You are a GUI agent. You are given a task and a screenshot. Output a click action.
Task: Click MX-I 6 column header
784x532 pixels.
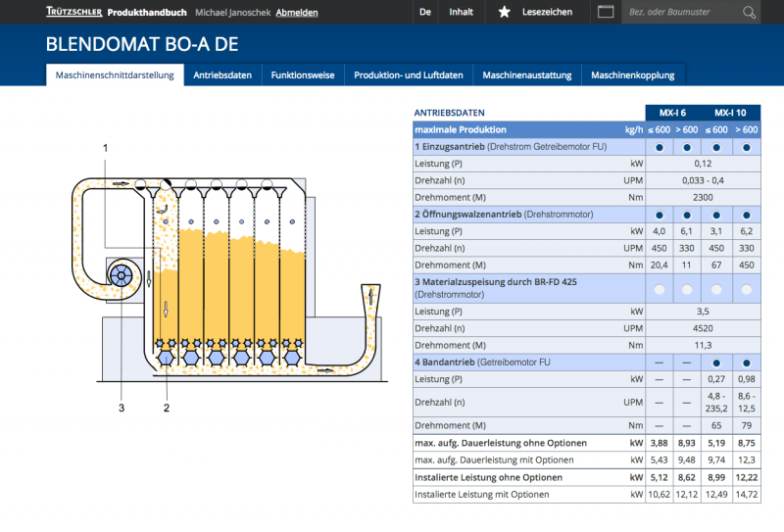click(672, 113)
